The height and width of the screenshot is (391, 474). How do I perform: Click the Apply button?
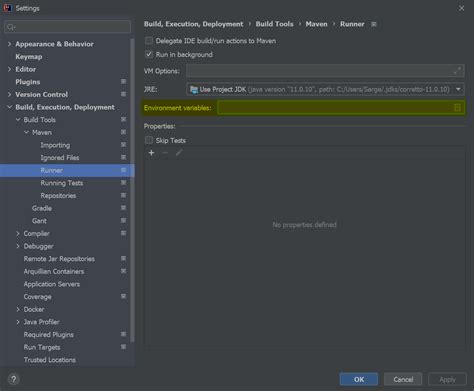click(x=447, y=379)
